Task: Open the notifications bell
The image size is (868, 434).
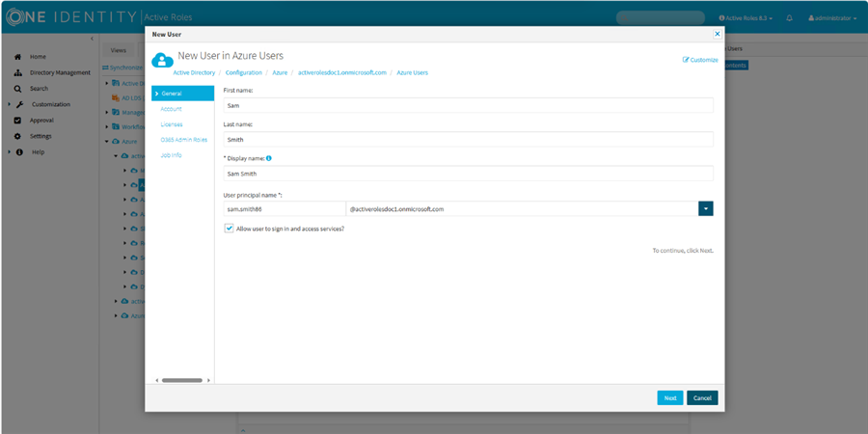Action: coord(789,17)
